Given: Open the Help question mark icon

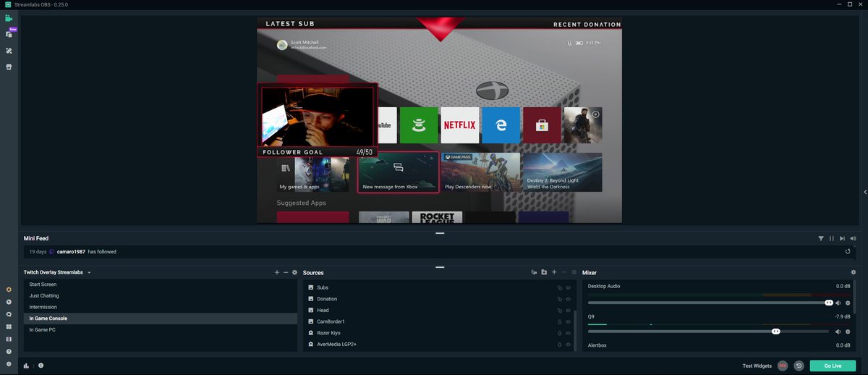Looking at the screenshot, I should tap(9, 351).
